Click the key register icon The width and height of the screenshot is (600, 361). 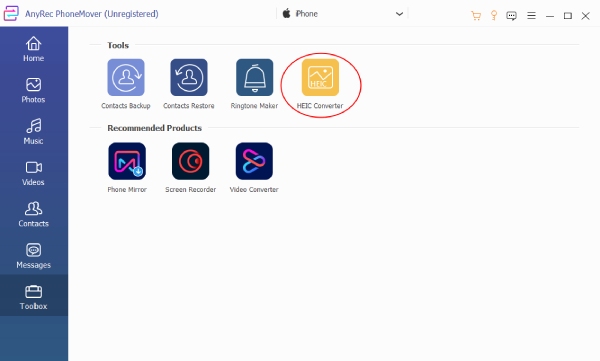click(494, 15)
